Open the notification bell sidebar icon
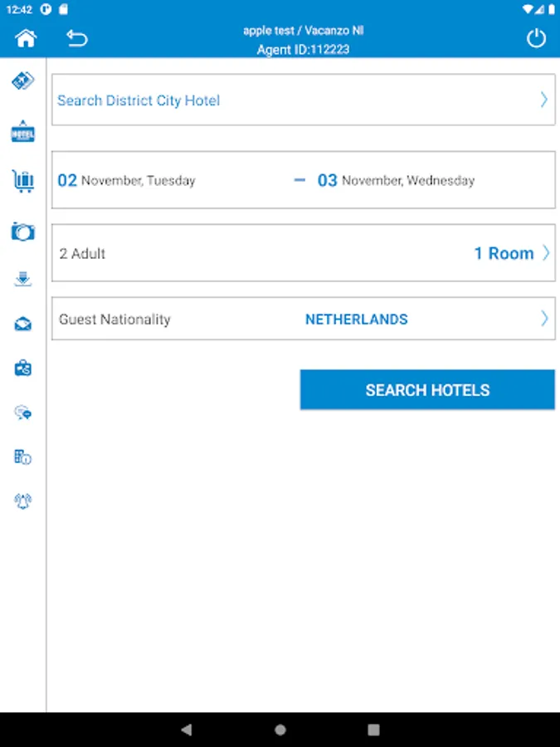This screenshot has width=560, height=747. [23, 501]
